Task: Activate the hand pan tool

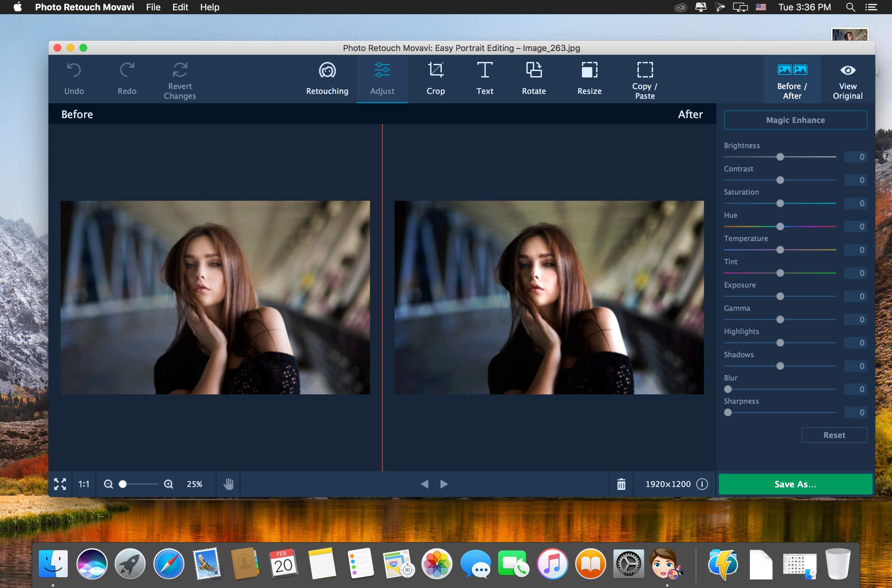Action: pyautogui.click(x=228, y=484)
